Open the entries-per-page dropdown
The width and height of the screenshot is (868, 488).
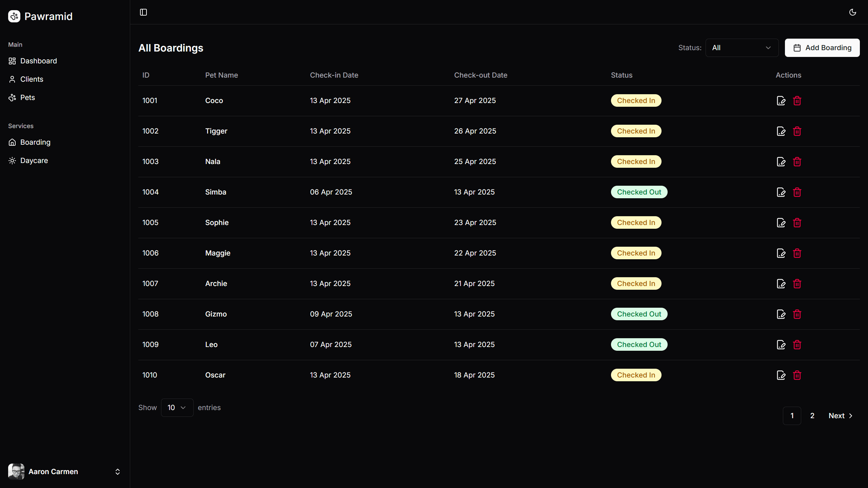pos(177,408)
